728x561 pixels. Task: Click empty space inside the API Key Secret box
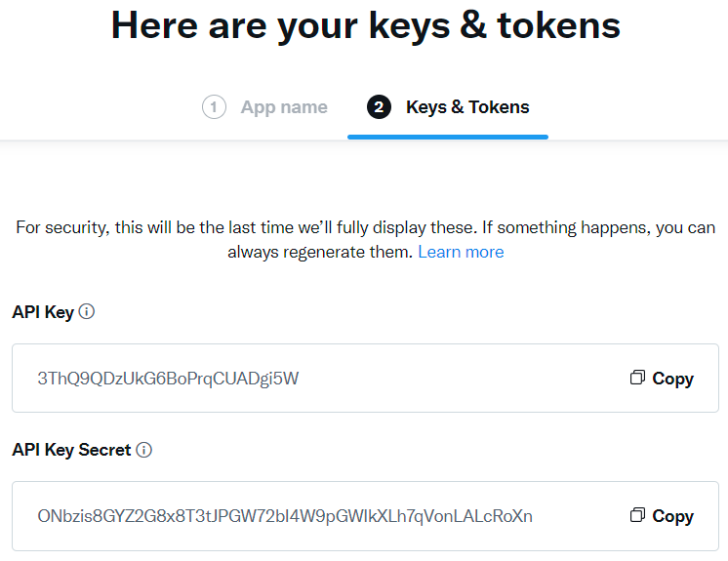point(581,516)
